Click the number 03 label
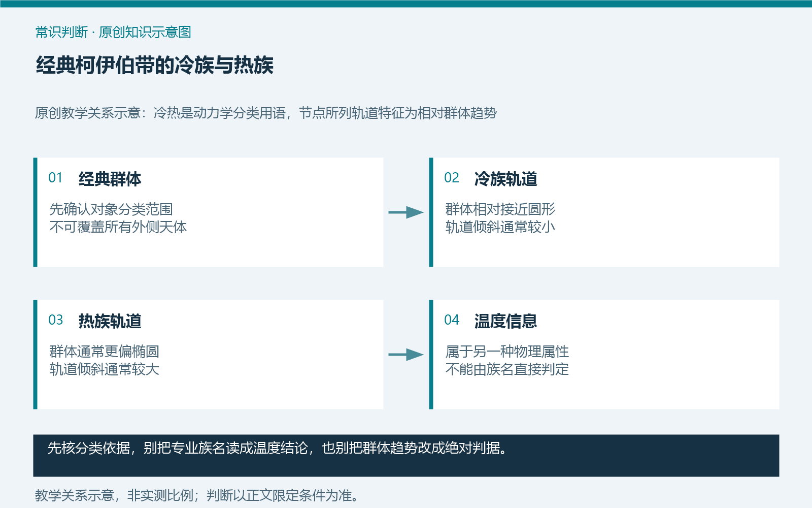812x508 pixels. click(x=55, y=320)
